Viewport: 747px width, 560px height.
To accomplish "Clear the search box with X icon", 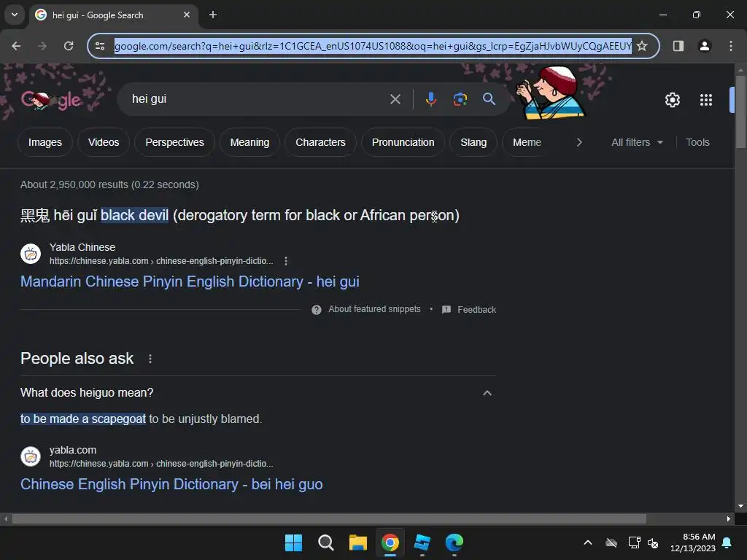I will (x=395, y=99).
